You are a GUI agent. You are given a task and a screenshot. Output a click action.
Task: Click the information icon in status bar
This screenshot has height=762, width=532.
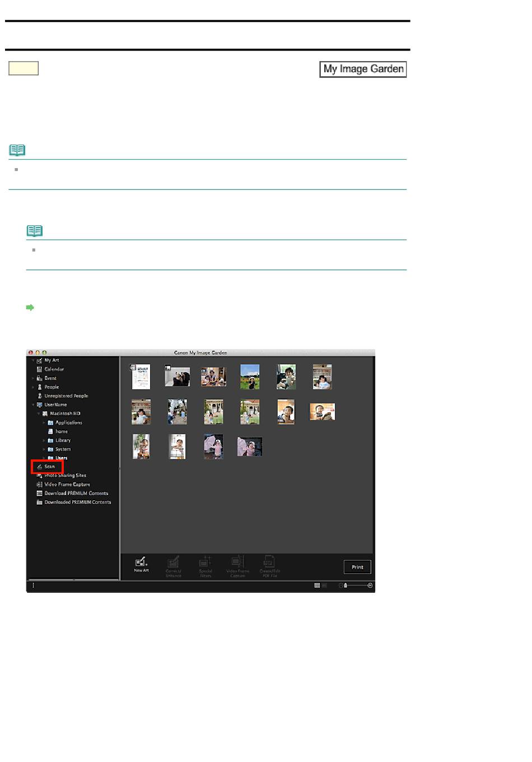pos(33,586)
